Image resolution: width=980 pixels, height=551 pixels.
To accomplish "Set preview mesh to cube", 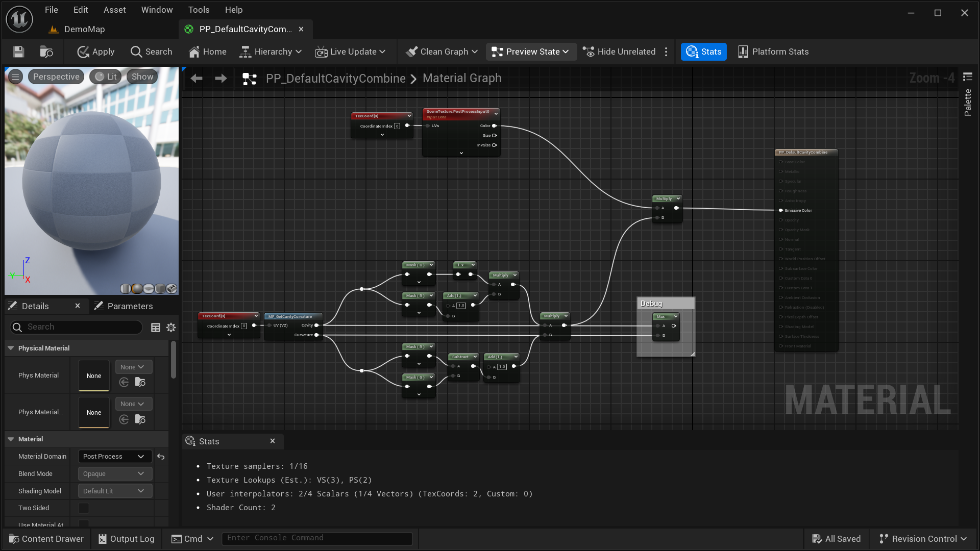I will coord(160,289).
